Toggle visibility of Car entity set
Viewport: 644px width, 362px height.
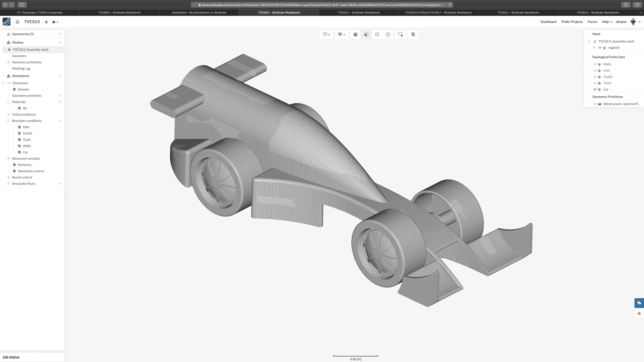tap(595, 89)
